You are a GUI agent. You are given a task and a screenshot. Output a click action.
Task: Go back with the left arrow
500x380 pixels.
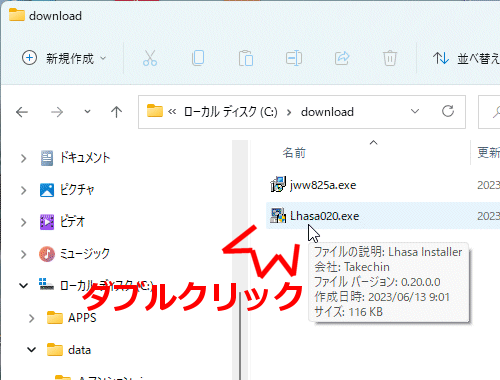22,112
